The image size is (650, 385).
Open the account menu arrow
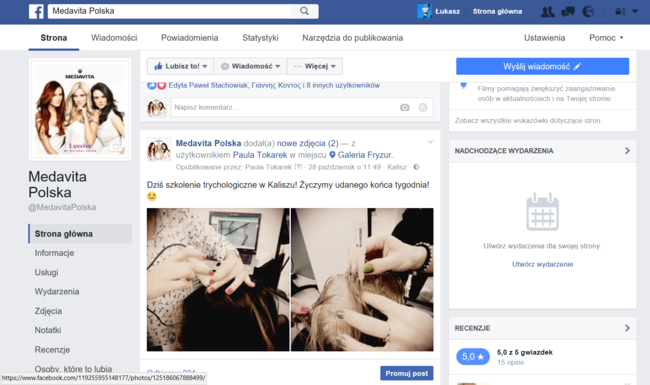coord(635,12)
